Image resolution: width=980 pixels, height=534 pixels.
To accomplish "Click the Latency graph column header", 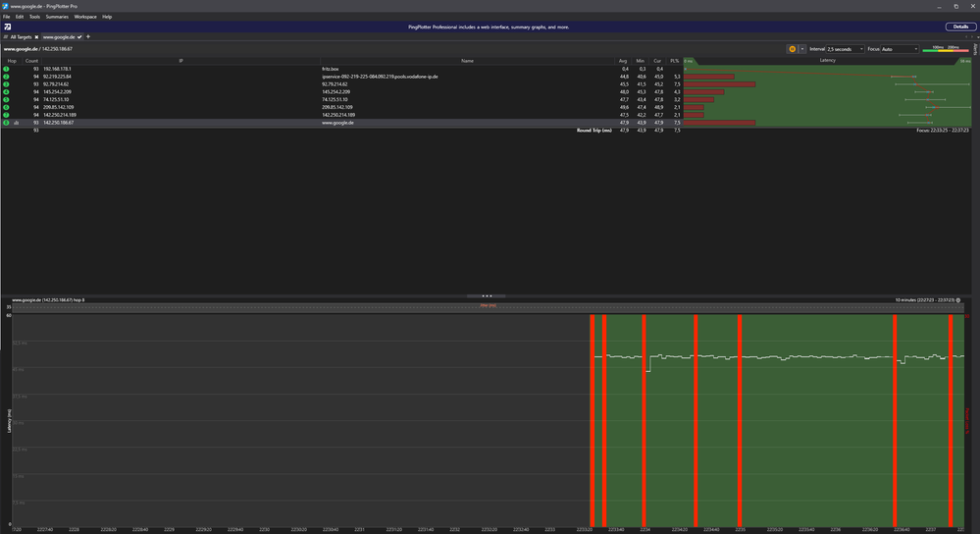I will [x=828, y=60].
